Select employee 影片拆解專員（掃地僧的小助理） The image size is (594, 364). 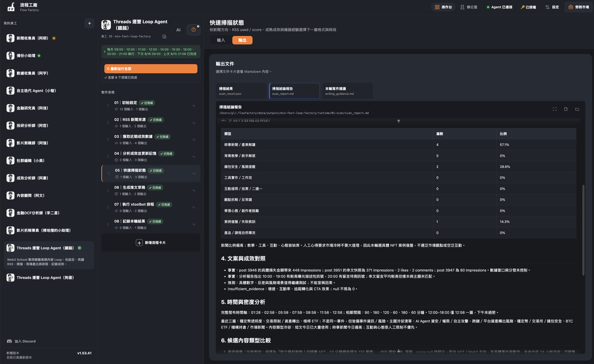[49, 230]
